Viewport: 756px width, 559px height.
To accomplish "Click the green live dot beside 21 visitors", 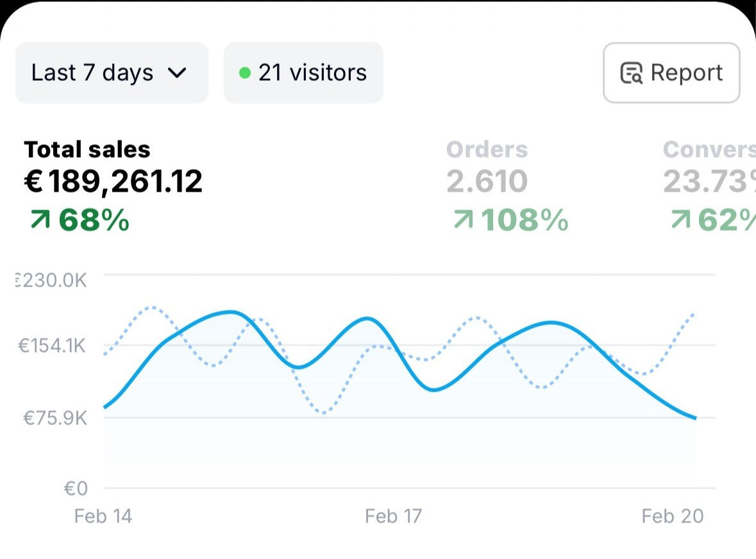I will pyautogui.click(x=244, y=73).
